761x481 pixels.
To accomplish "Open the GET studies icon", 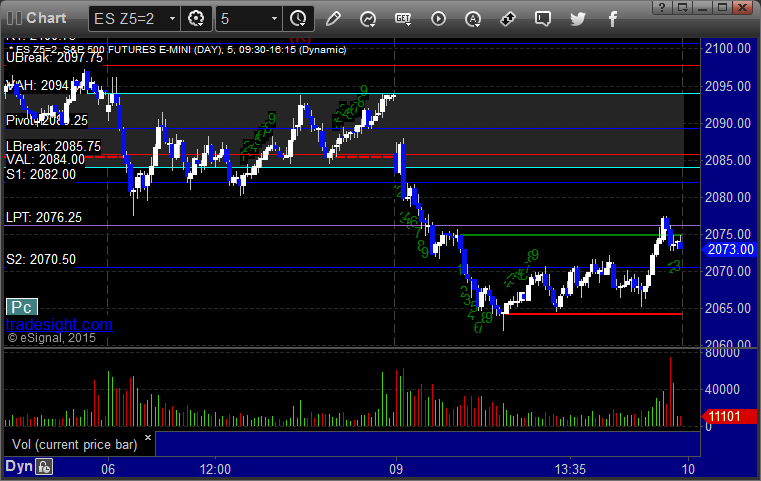I will (x=403, y=19).
